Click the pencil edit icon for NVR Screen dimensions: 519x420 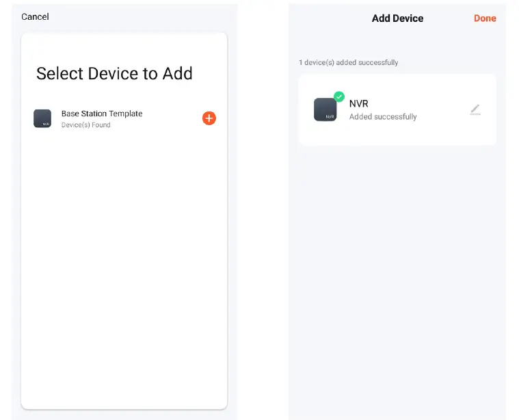click(x=475, y=109)
